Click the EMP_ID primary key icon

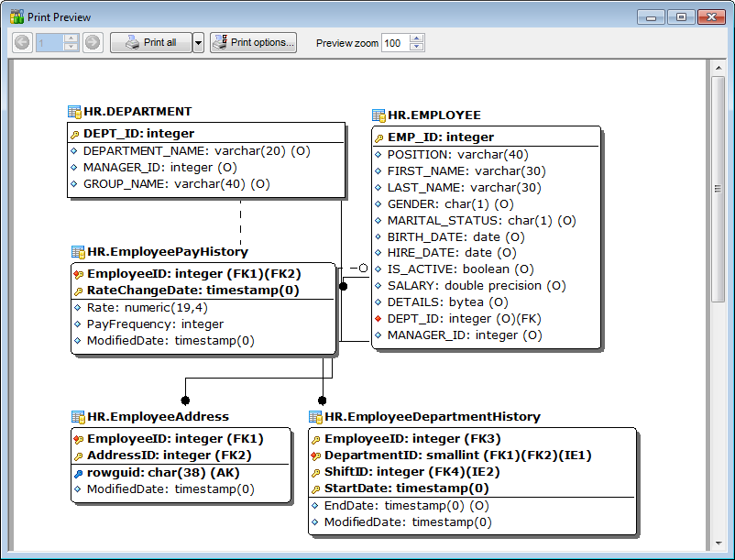point(378,137)
